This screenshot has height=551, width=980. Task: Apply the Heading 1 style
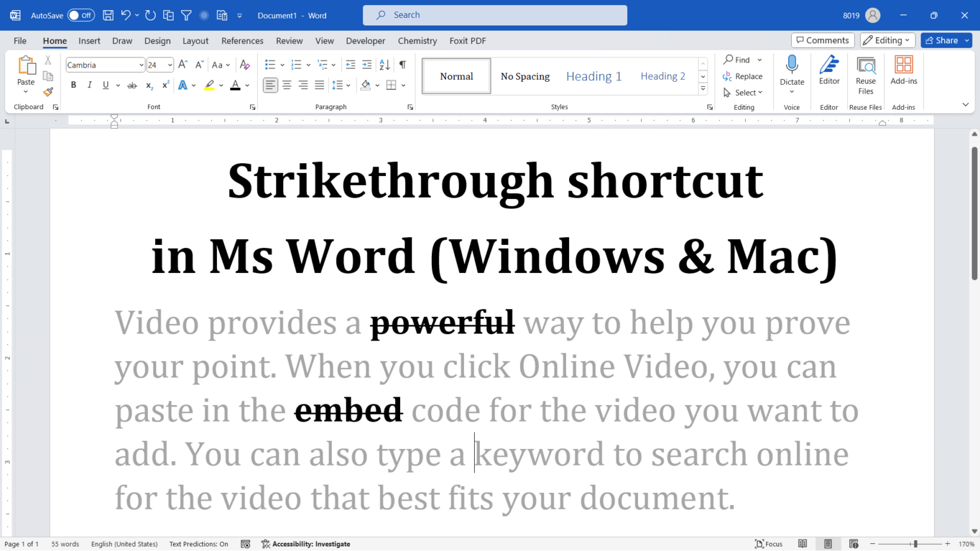tap(593, 76)
